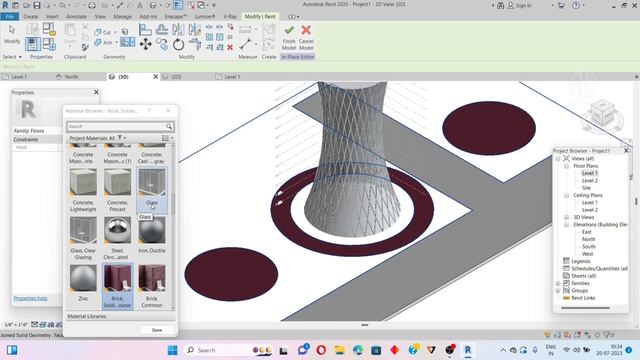This screenshot has width=640, height=360.
Task: Select the Rotate tool
Action: point(178,44)
